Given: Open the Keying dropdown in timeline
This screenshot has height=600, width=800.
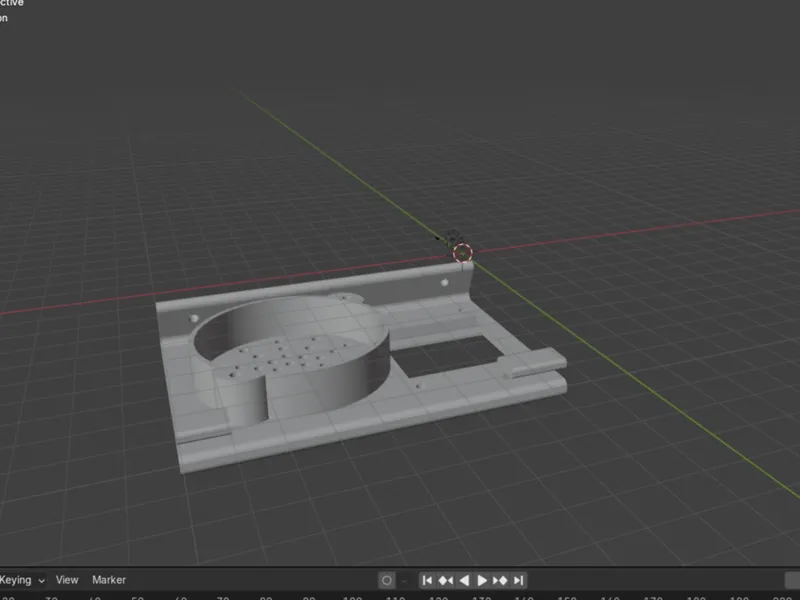Looking at the screenshot, I should click(x=21, y=580).
